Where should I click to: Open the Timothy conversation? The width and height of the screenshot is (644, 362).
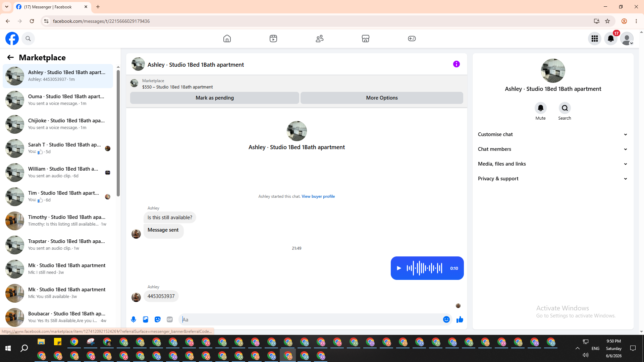[58, 221]
